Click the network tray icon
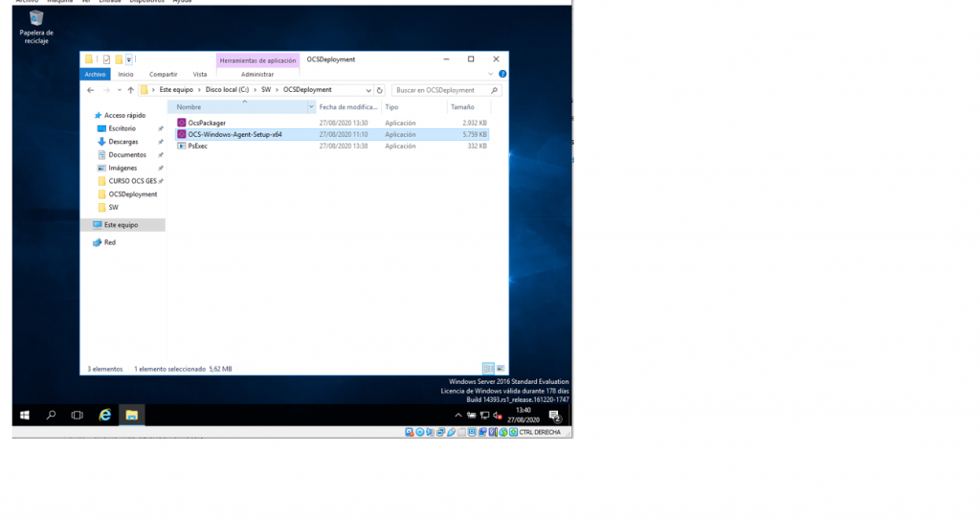 coord(484,415)
